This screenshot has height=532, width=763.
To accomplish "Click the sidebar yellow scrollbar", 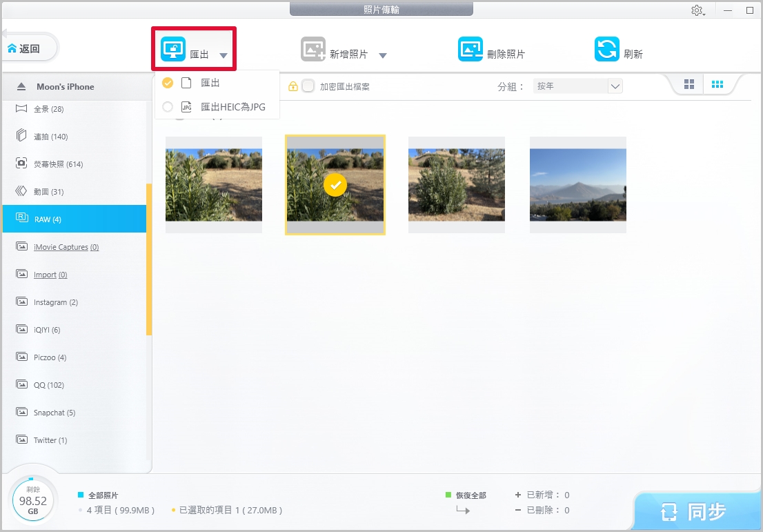I will click(x=149, y=259).
